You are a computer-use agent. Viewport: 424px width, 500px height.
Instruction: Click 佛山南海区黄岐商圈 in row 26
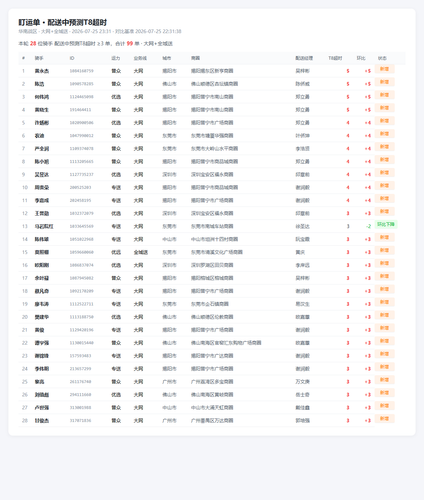point(212,395)
